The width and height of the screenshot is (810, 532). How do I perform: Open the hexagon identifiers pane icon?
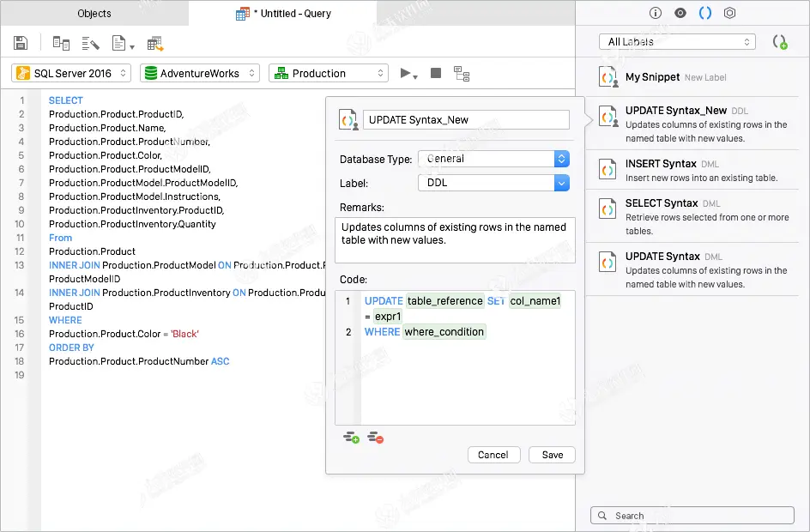(729, 13)
